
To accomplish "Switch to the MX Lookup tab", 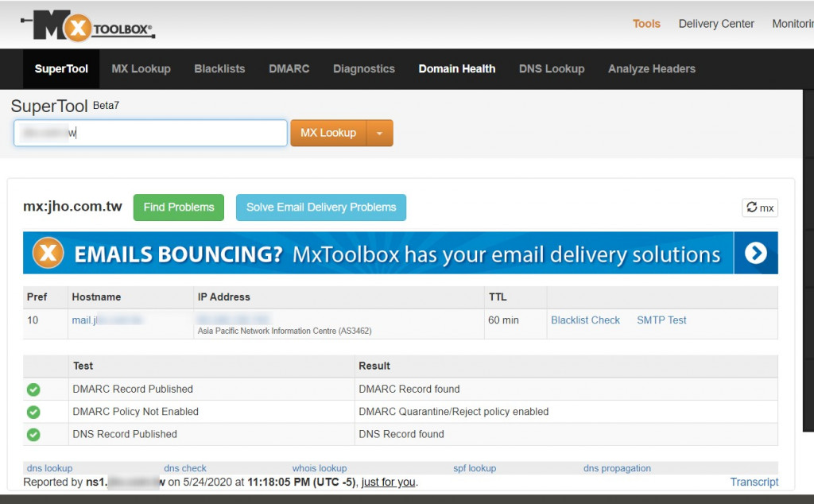I will pos(141,69).
